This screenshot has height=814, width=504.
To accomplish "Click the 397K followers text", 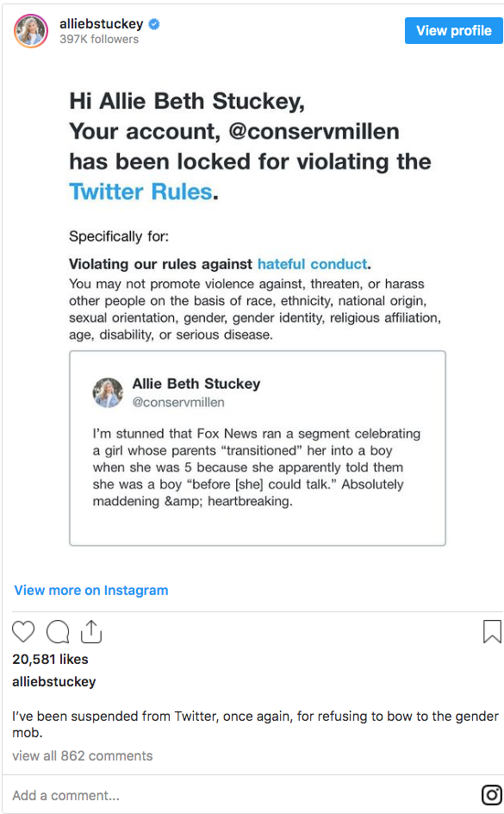I will [99, 40].
